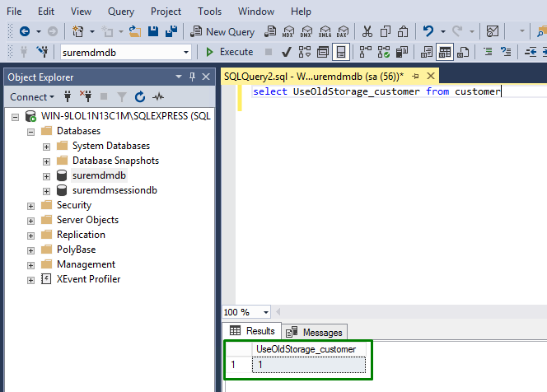Toggle Results to Grid mode
This screenshot has width=547, height=392.
coord(445,53)
